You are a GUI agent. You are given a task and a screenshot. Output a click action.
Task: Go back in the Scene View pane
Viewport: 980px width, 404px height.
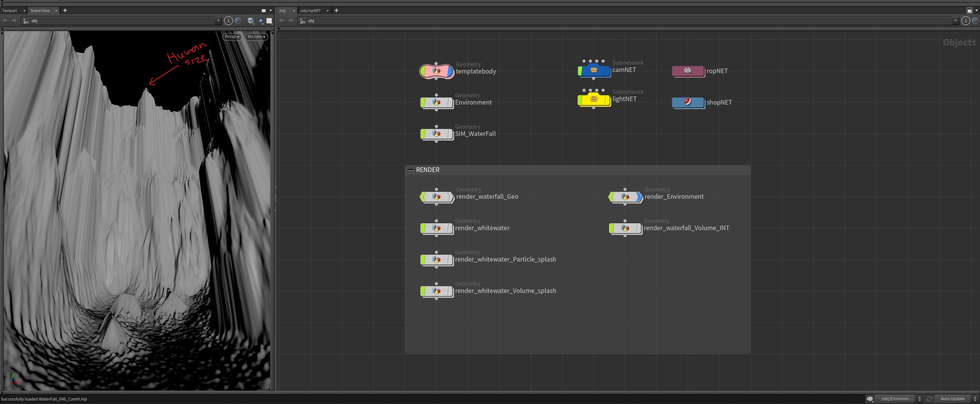(5, 21)
